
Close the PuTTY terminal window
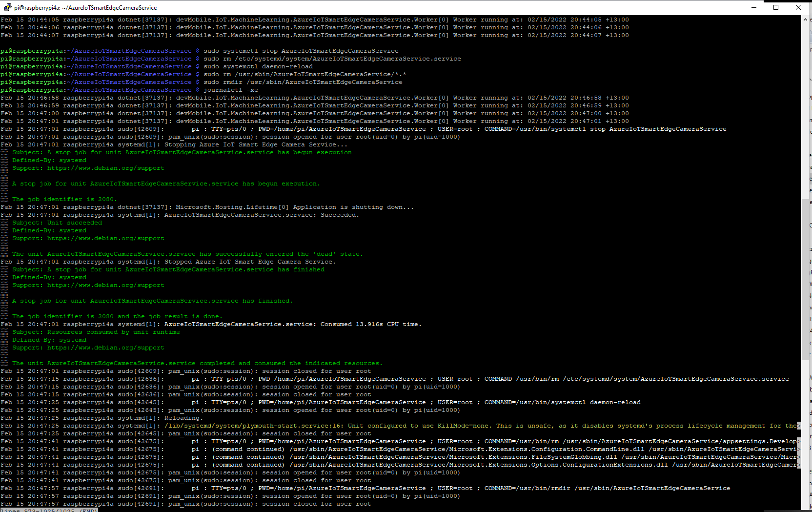(798, 7)
